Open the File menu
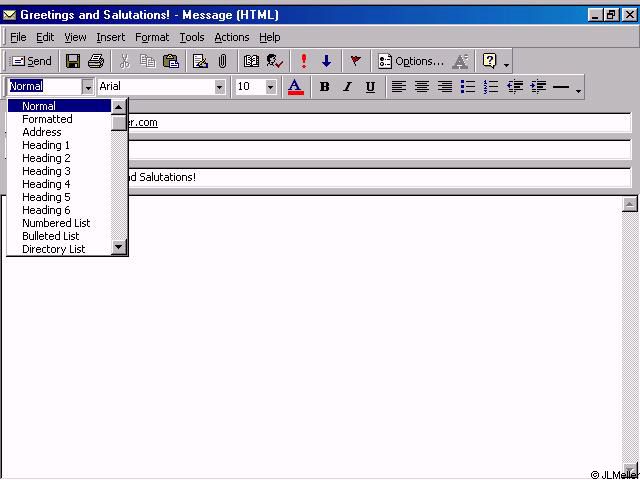Image resolution: width=640 pixels, height=480 pixels. 18,38
